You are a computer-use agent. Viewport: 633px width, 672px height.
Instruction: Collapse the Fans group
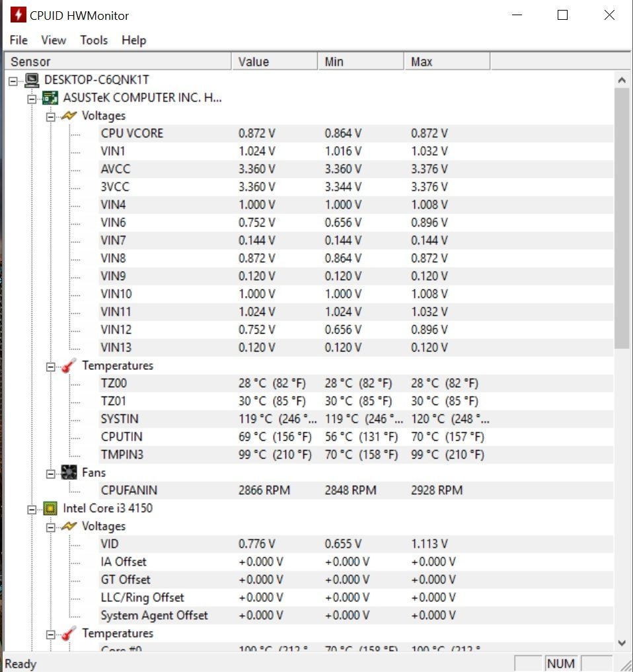click(51, 474)
